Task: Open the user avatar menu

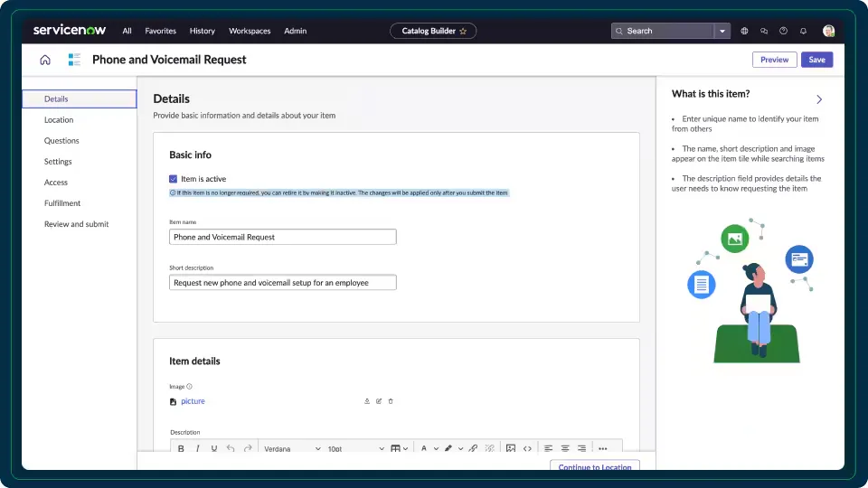Action: click(828, 31)
